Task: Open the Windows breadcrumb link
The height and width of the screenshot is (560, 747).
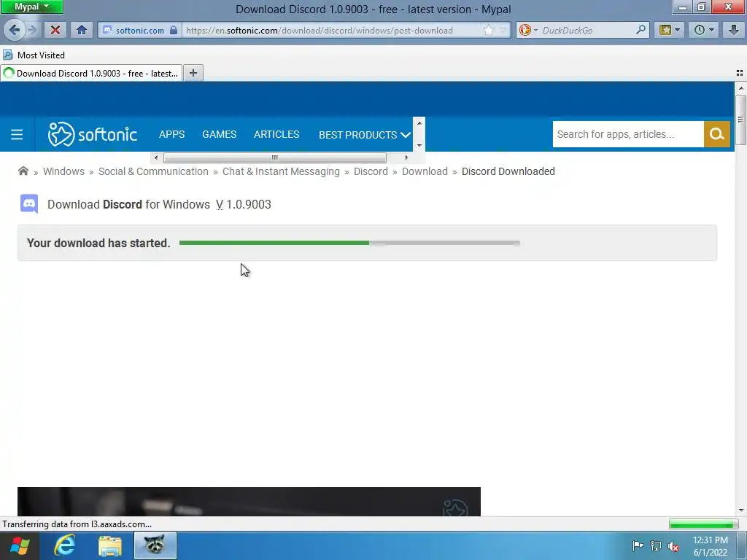Action: click(64, 171)
